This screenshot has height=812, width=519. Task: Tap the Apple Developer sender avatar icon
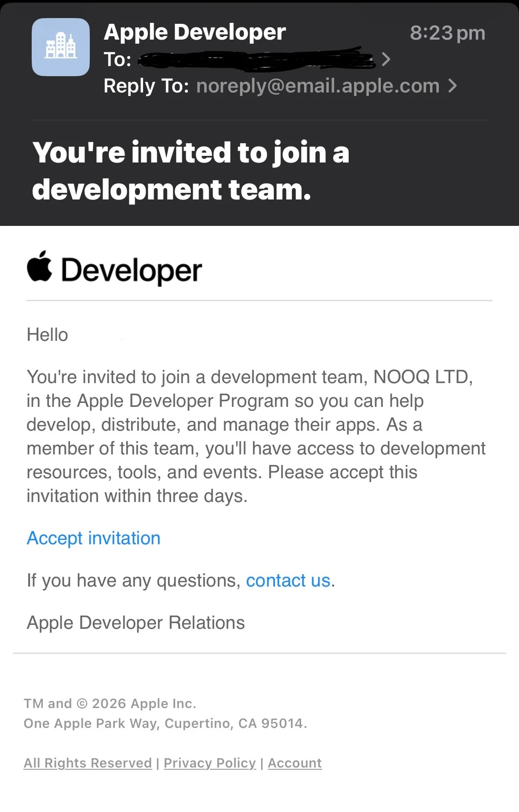coord(61,47)
